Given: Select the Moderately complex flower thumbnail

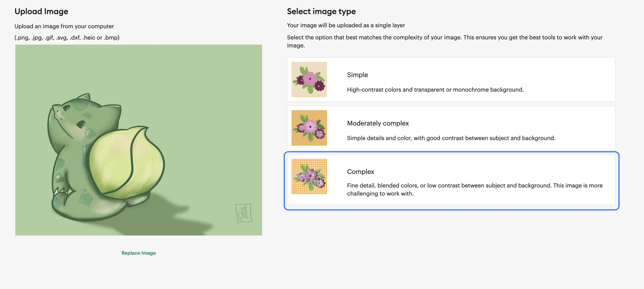Looking at the screenshot, I should (x=309, y=128).
